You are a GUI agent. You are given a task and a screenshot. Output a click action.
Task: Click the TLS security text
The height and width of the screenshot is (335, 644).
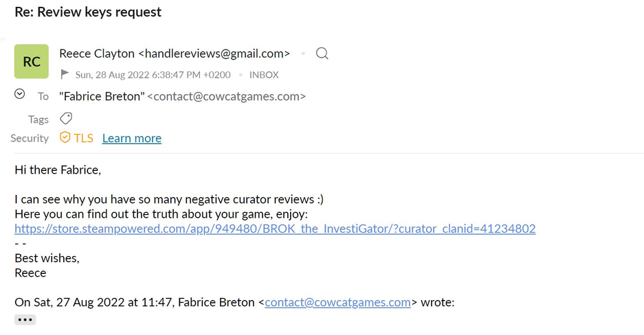(84, 138)
